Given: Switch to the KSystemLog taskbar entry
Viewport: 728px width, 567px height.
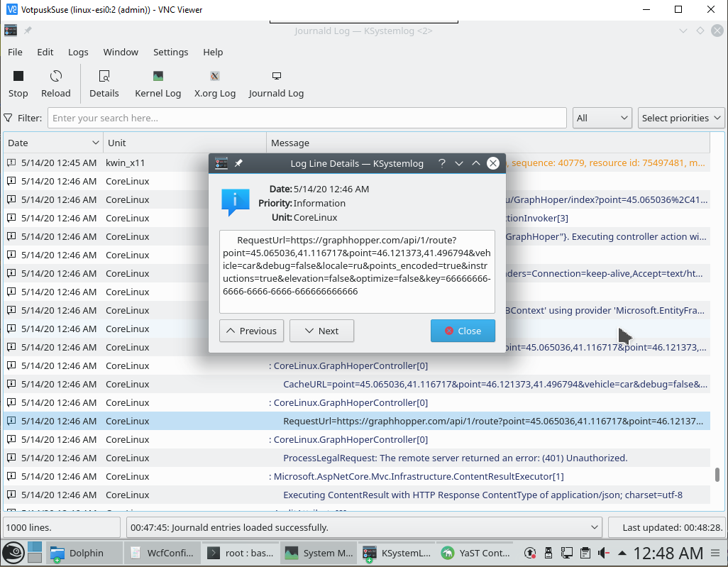Looking at the screenshot, I should tap(397, 553).
